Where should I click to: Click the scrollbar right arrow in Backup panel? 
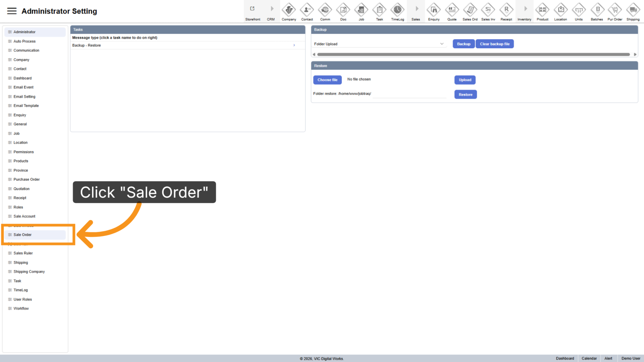point(635,54)
